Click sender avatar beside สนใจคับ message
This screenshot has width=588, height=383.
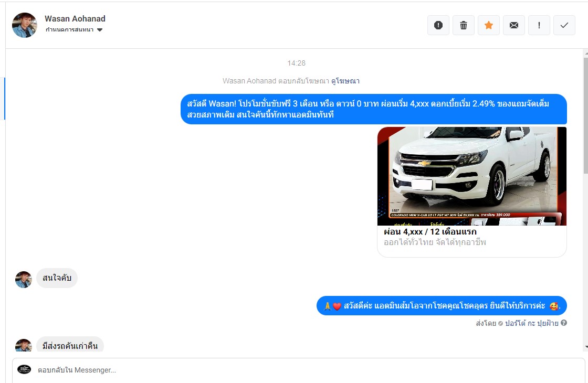click(x=23, y=280)
